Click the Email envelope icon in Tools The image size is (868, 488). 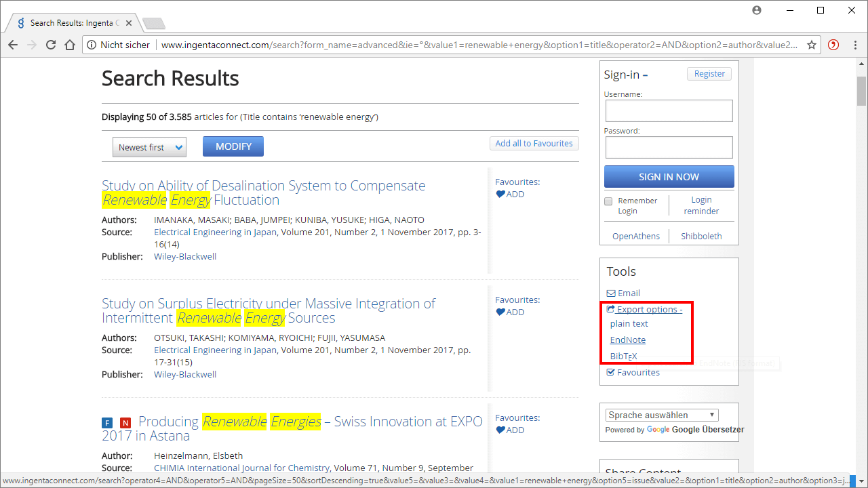tap(611, 293)
